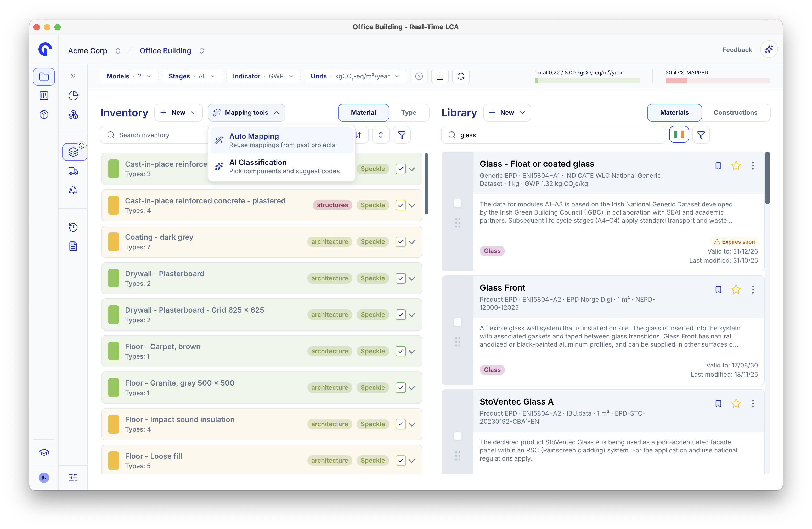
Task: Toggle checkbox on Drywall - Plasterboard row
Action: click(x=401, y=278)
